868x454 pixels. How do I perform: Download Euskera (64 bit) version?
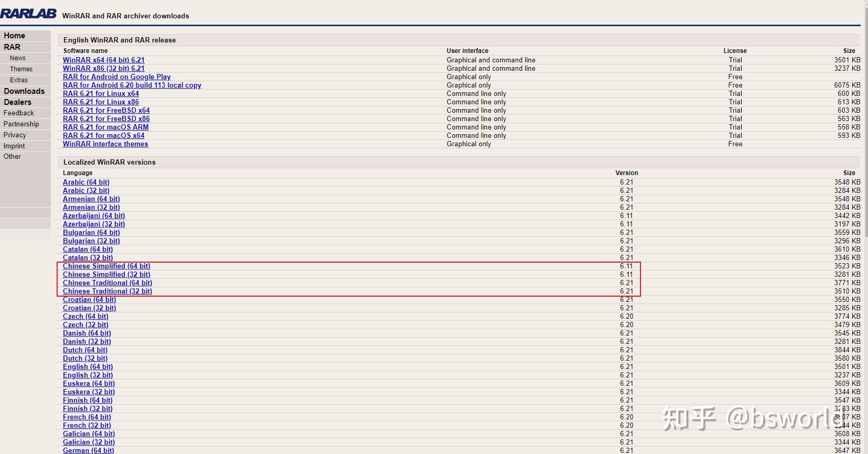point(89,384)
